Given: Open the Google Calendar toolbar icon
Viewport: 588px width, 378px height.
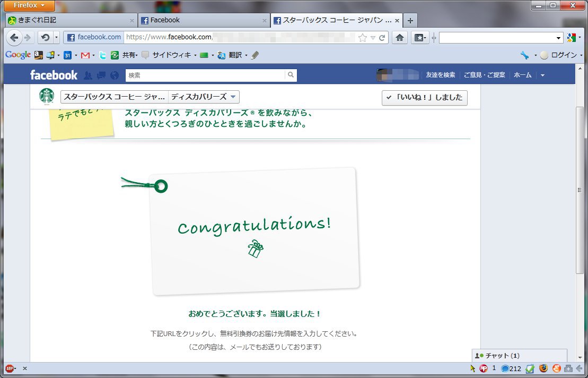Looking at the screenshot, I should click(x=67, y=56).
